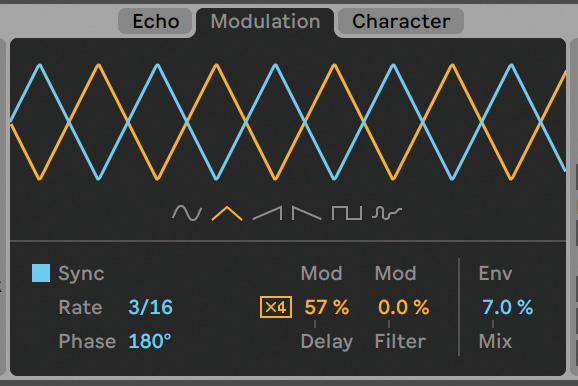
Task: Select the triangle LFO waveform icon
Action: coord(227,213)
